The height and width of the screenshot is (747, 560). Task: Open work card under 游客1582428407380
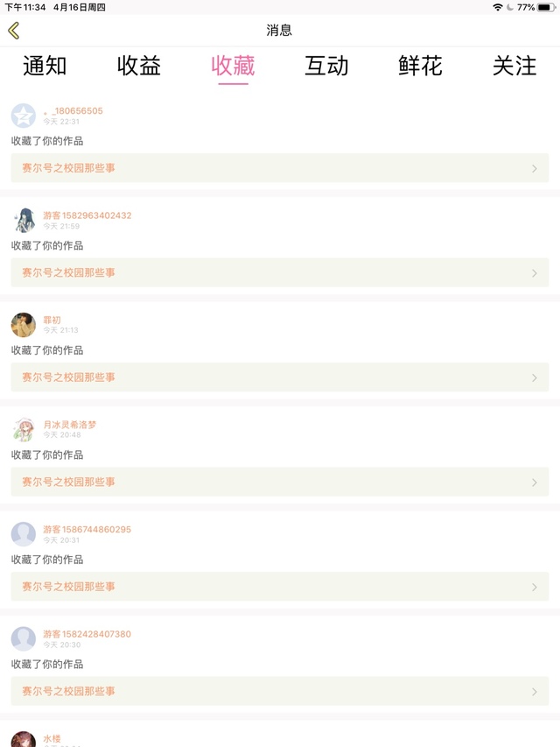click(x=279, y=691)
